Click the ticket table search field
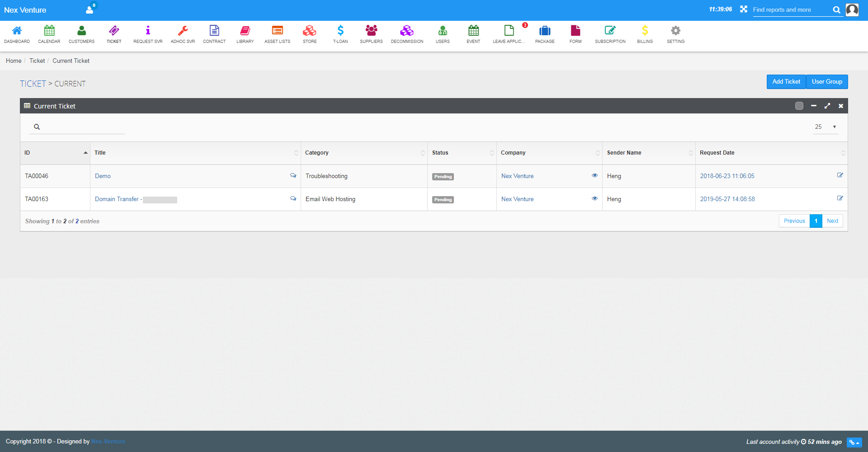 [x=81, y=127]
